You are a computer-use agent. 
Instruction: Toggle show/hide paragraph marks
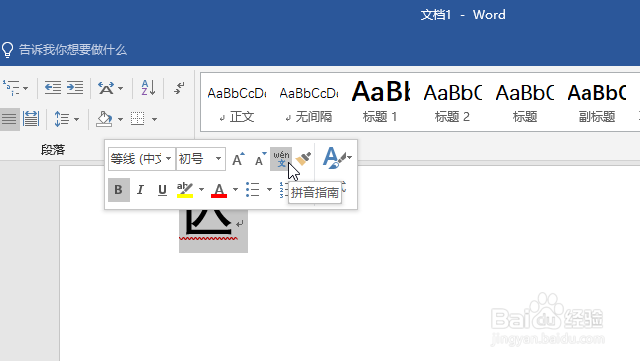pyautogui.click(x=179, y=88)
